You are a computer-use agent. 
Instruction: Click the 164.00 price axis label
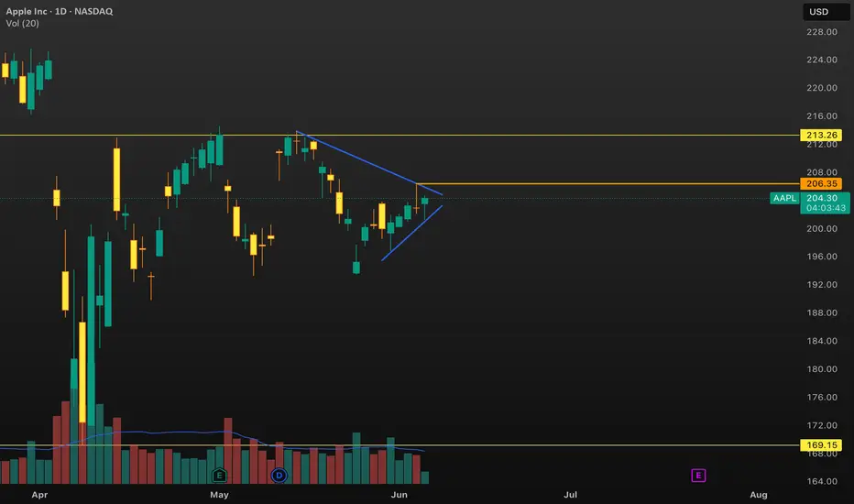click(821, 482)
